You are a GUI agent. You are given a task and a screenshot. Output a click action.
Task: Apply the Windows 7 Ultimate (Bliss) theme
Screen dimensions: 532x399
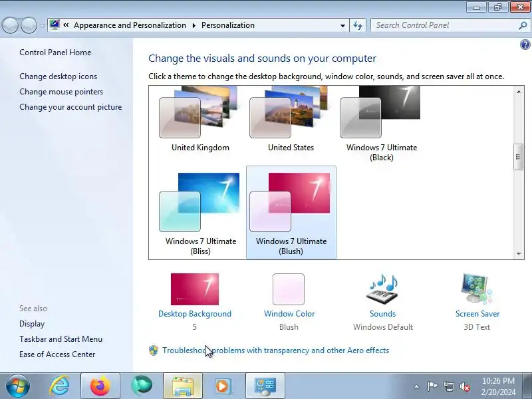pyautogui.click(x=200, y=213)
